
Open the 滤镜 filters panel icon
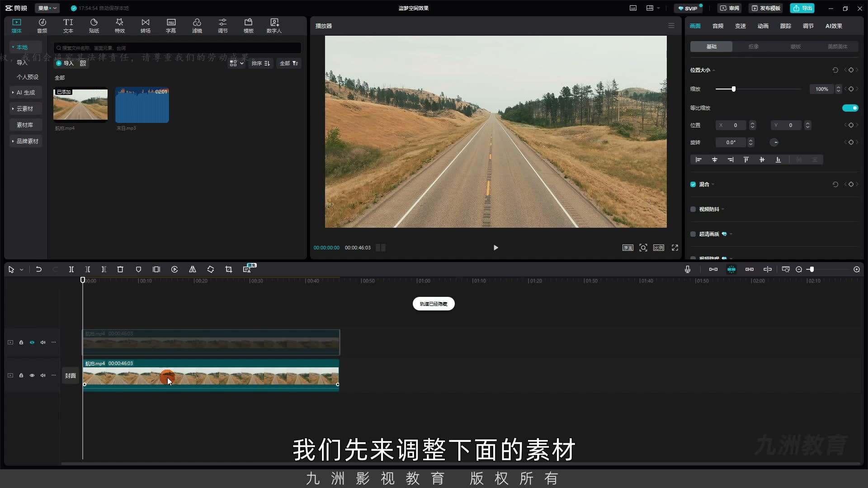click(x=197, y=26)
